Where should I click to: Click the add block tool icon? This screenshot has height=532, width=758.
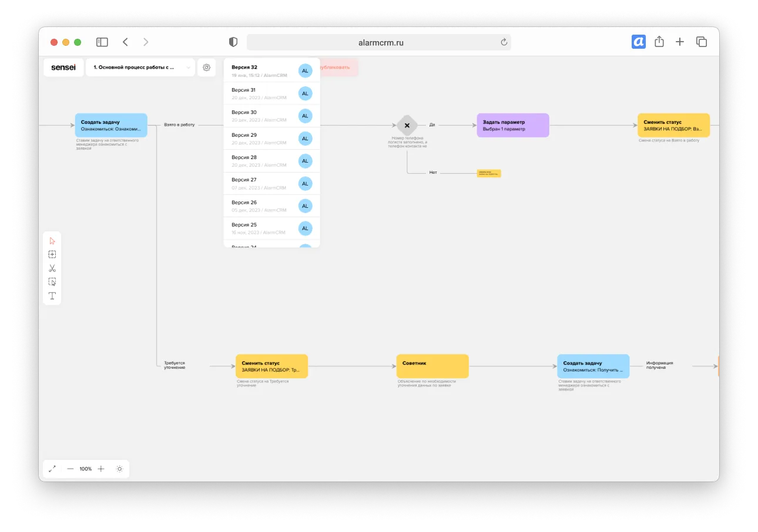tap(52, 254)
